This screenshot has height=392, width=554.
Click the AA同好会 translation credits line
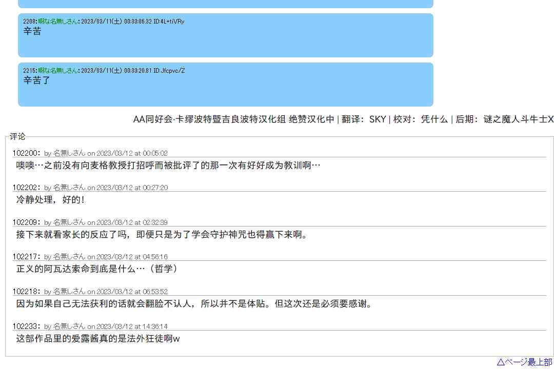click(343, 119)
